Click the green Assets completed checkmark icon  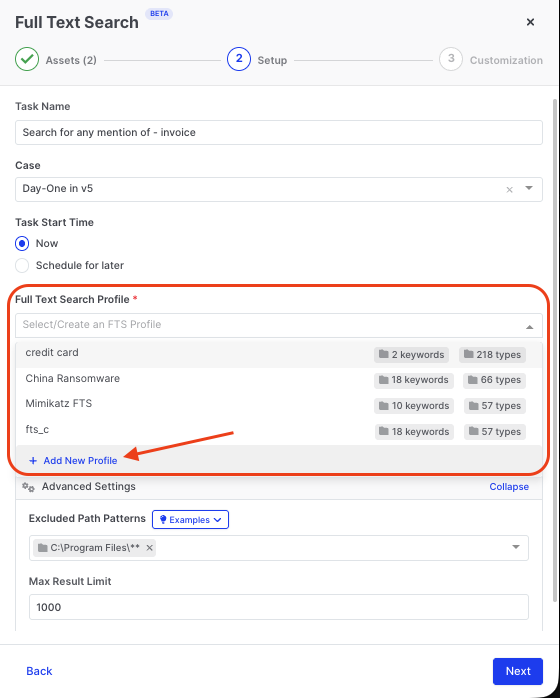[27, 59]
